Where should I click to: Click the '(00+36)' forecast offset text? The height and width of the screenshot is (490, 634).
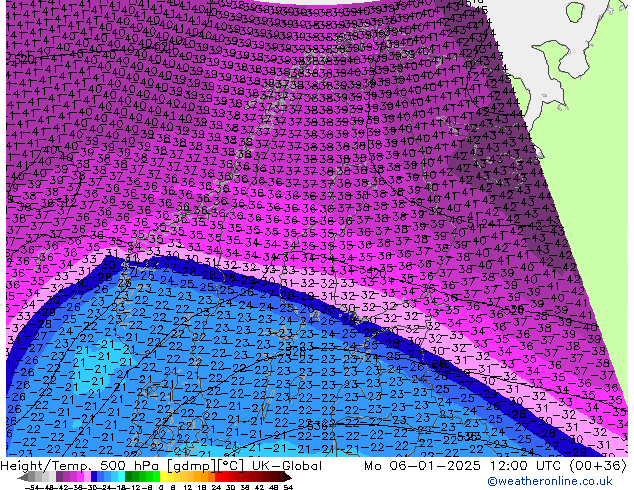(598, 466)
